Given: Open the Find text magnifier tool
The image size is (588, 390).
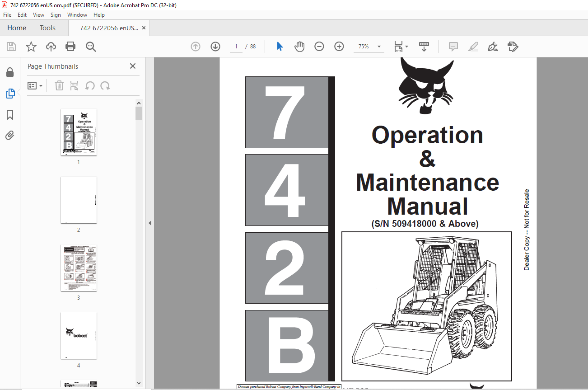Looking at the screenshot, I should (91, 47).
